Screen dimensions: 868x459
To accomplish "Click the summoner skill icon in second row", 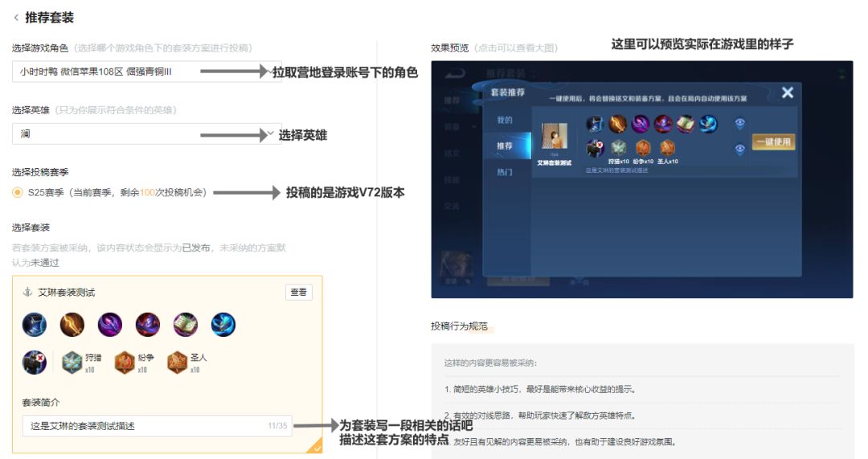I will pos(35,363).
